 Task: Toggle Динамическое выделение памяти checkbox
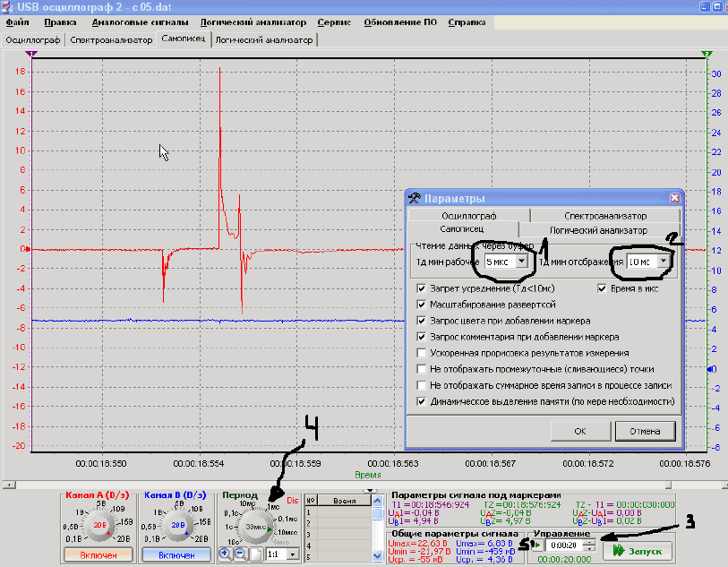pos(422,401)
